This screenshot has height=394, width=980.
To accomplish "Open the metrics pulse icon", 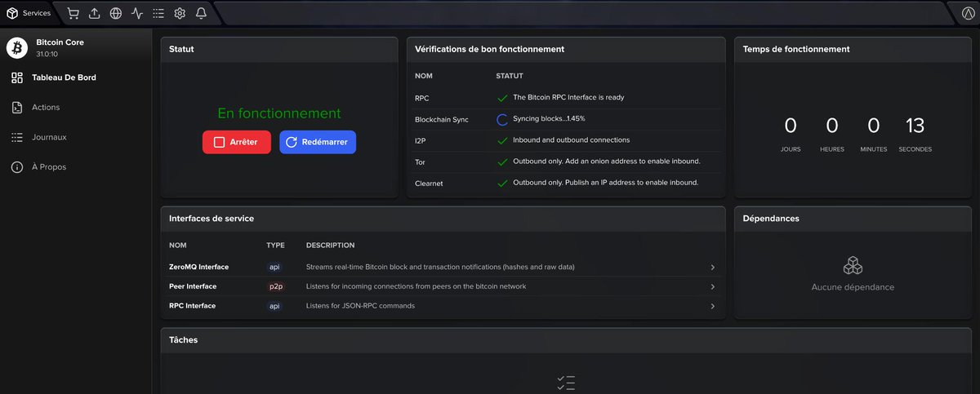I will click(137, 13).
